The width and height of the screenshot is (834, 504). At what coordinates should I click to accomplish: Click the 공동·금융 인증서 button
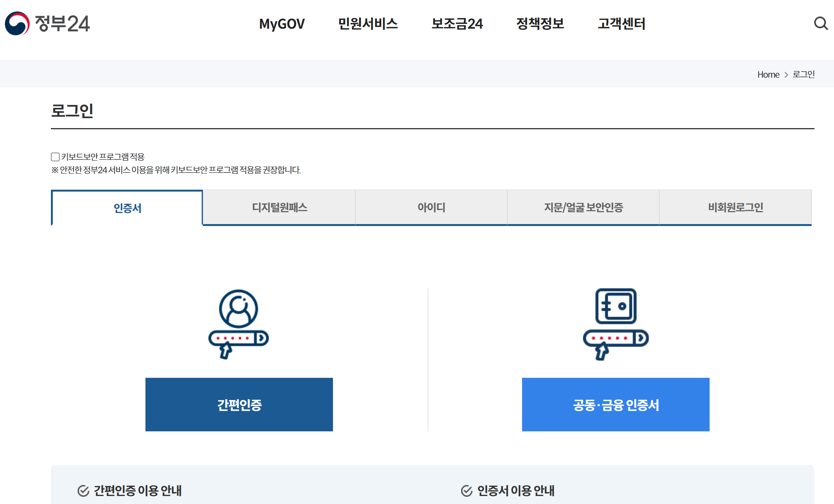(x=616, y=405)
